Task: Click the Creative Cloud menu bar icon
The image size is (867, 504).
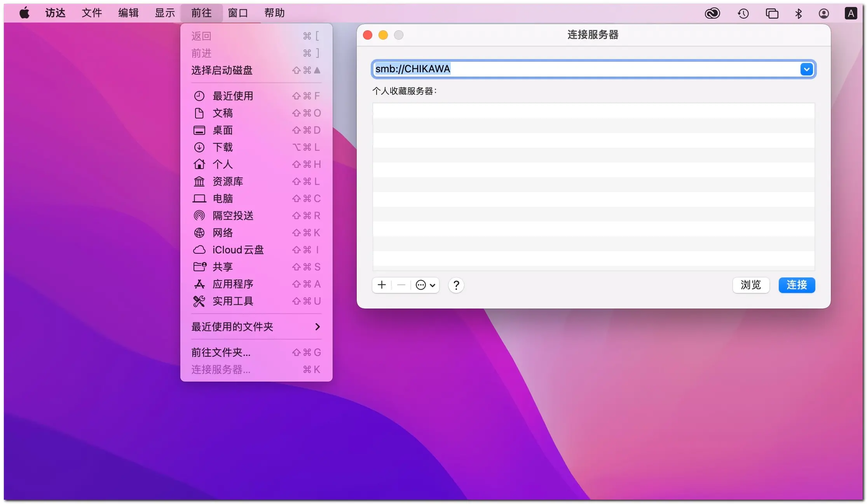Action: [712, 14]
